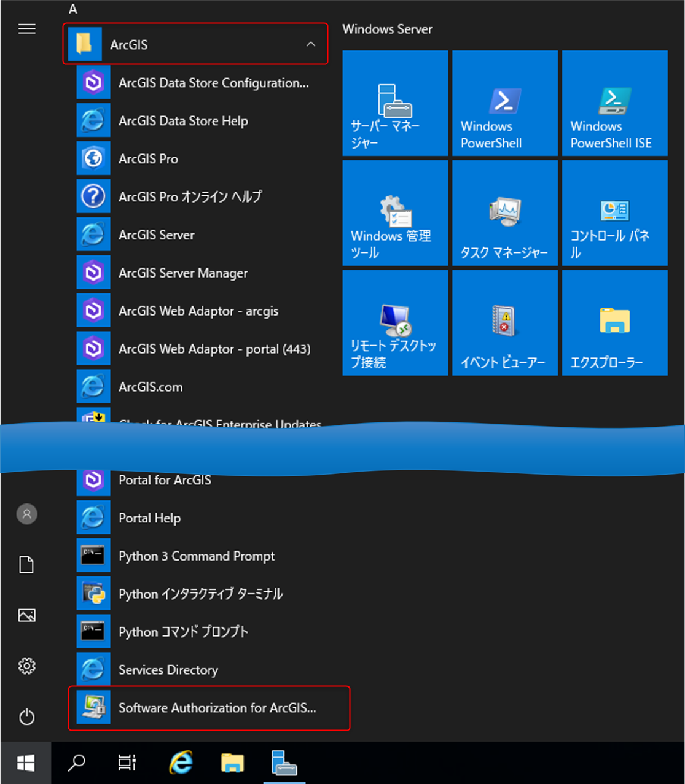Screen dimensions: 685x784
Task: Open ArcGIS Pro オンライン ヘルプ question-mark icon
Action: [93, 196]
